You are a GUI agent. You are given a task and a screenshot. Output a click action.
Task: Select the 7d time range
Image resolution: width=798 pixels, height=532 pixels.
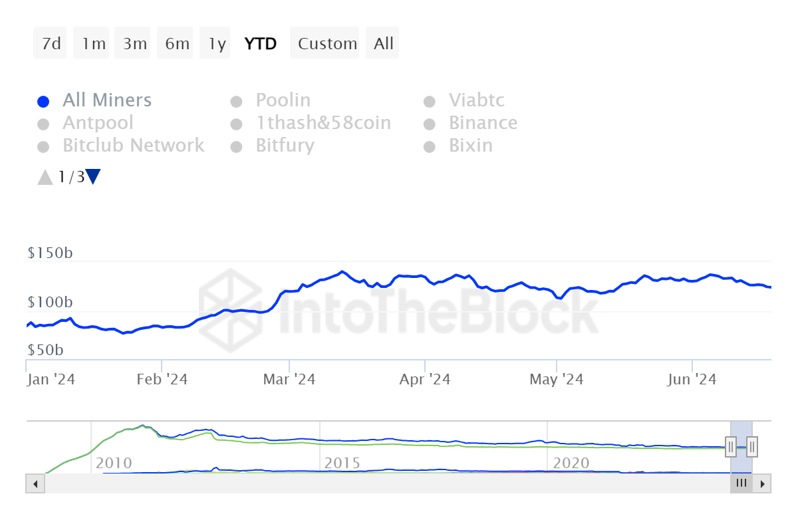(x=51, y=44)
